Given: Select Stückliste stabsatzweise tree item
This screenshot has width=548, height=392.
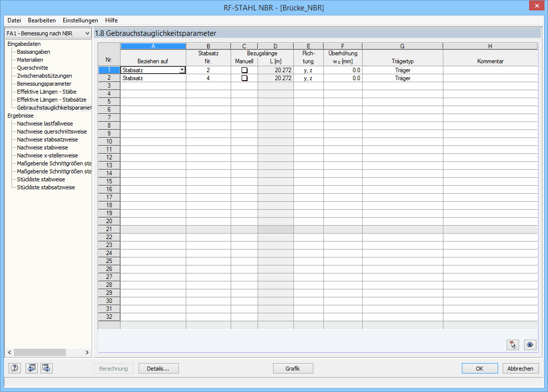Looking at the screenshot, I should point(46,188).
